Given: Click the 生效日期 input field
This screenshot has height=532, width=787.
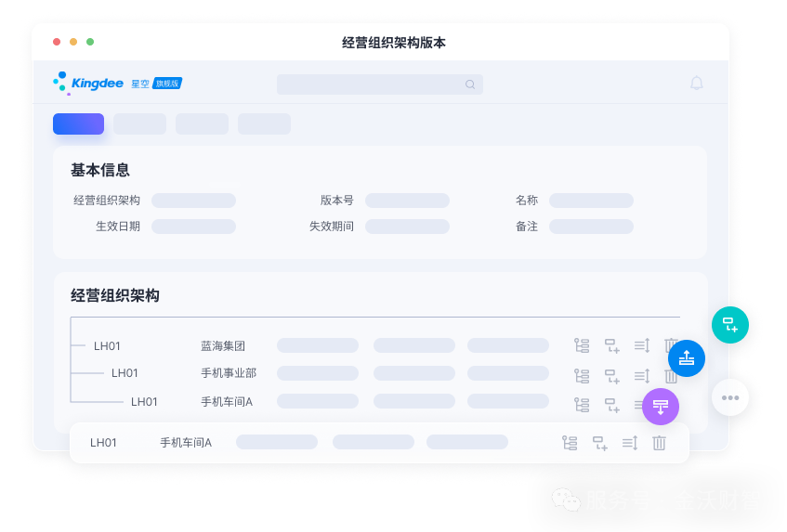Looking at the screenshot, I should click(194, 227).
